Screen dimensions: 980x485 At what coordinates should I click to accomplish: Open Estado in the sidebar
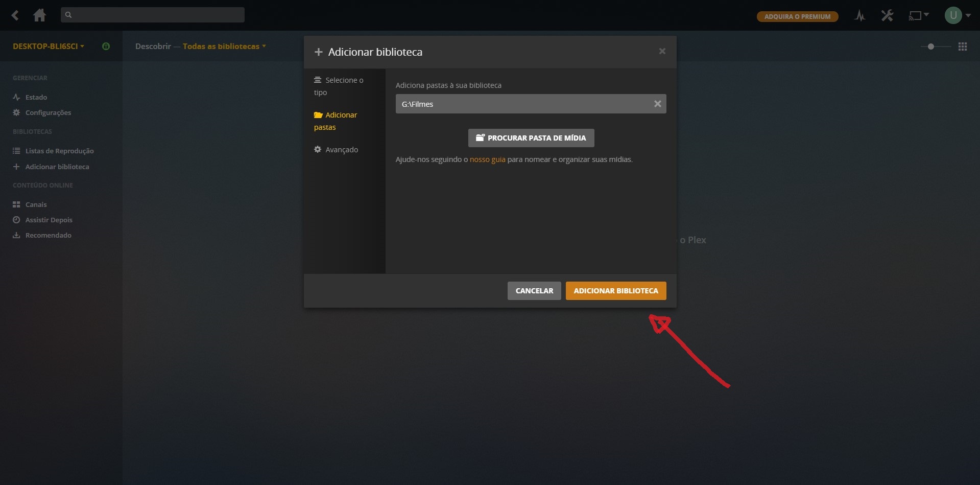pos(36,97)
